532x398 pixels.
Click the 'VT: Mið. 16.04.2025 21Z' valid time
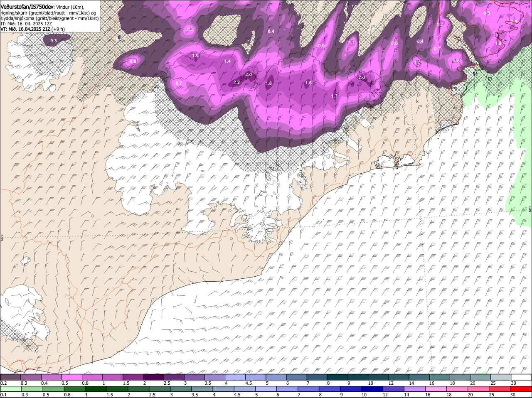(25, 29)
